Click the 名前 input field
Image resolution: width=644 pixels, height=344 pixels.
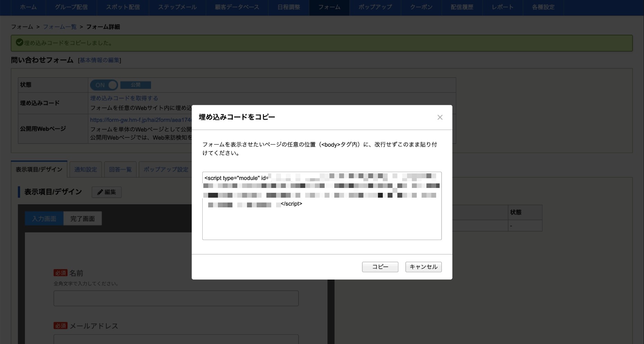click(x=176, y=298)
